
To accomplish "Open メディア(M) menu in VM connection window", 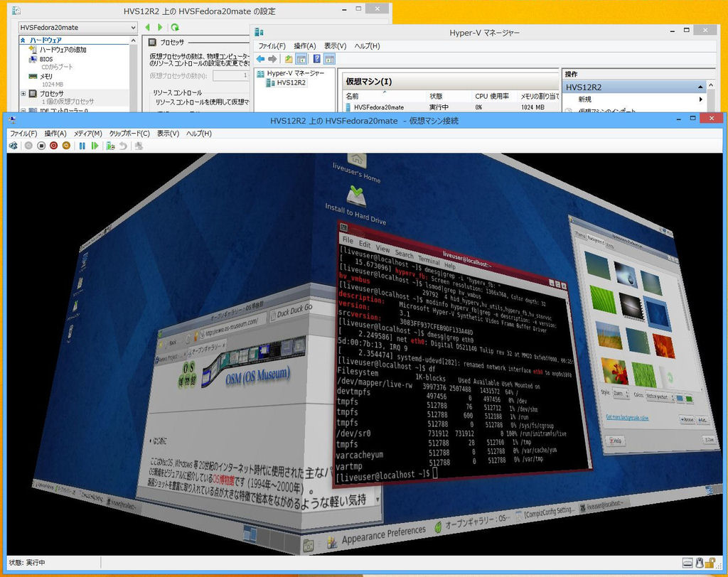I will tap(87, 133).
